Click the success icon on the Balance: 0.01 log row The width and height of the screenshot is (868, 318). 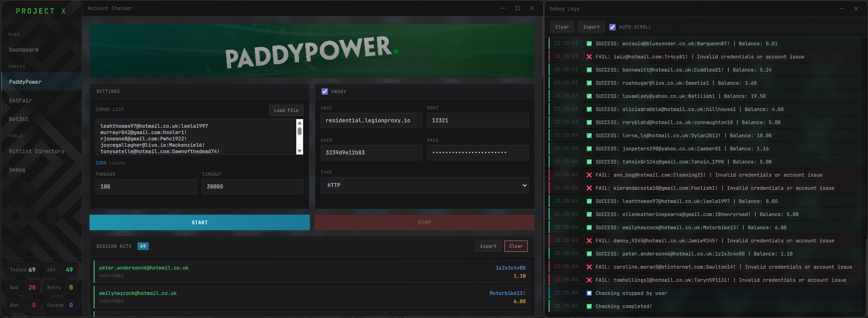(589, 44)
